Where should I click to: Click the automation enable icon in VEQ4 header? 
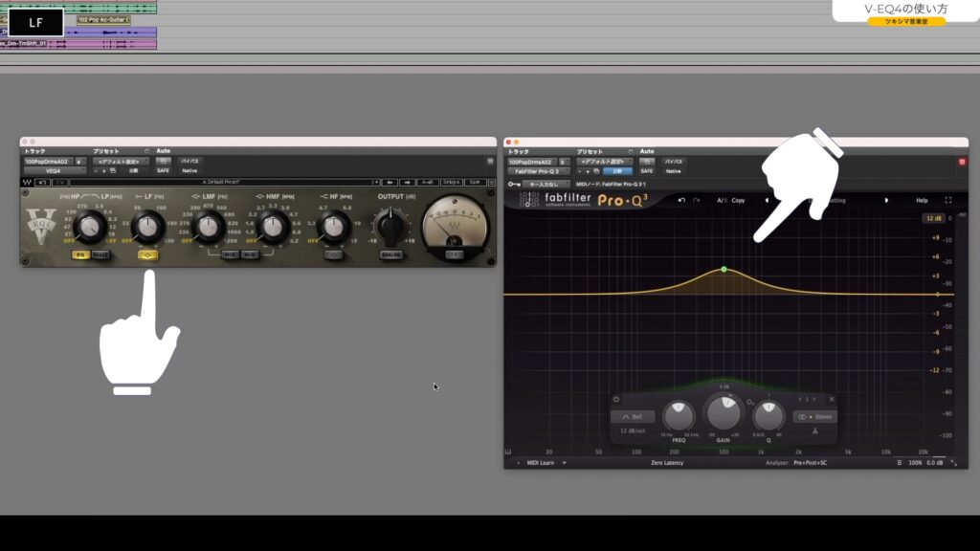163,161
